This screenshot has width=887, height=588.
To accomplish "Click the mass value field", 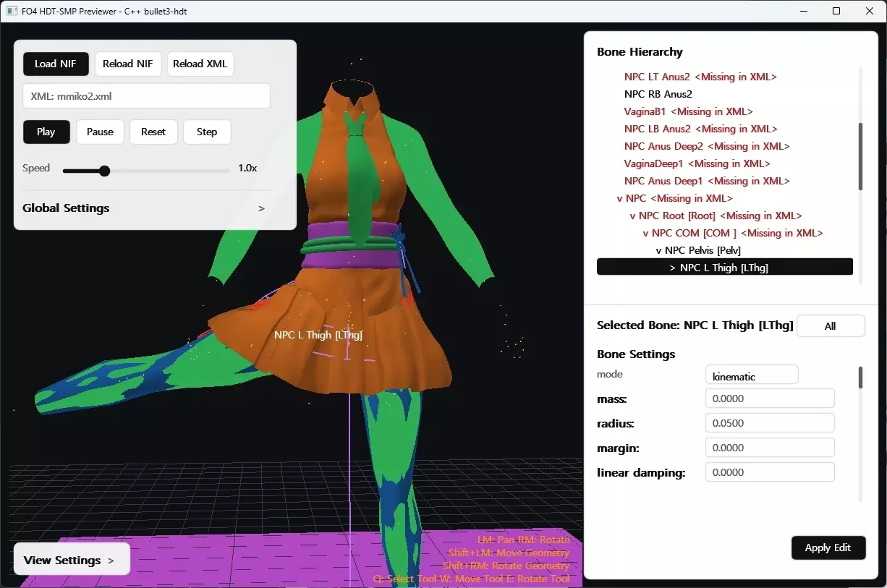I will coord(770,399).
